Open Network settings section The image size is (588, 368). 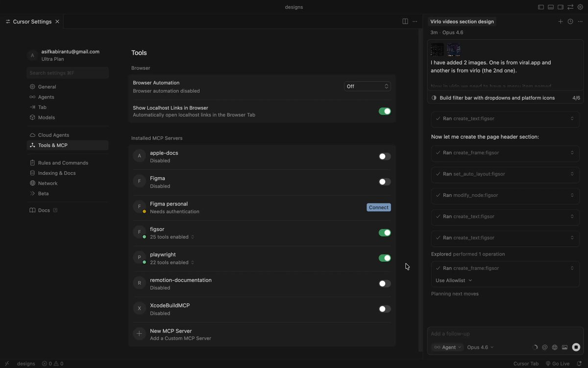68,184
